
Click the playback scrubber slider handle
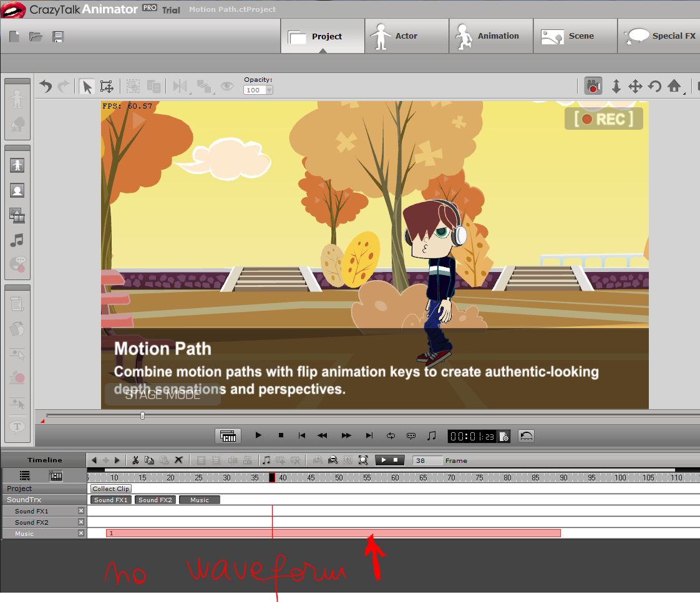click(143, 415)
